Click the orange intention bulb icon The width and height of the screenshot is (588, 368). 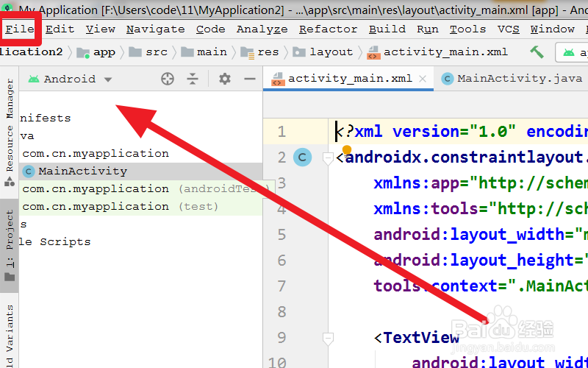pos(347,150)
